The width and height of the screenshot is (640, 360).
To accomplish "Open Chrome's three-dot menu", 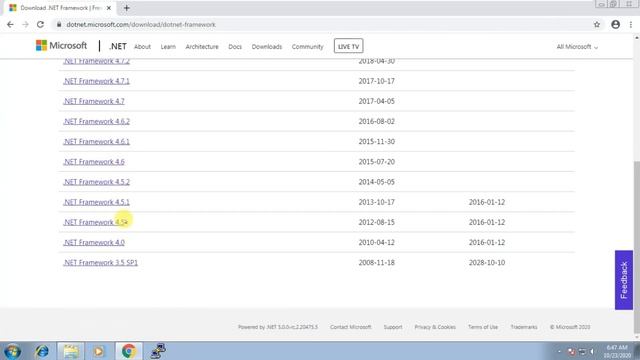I will (x=631, y=24).
